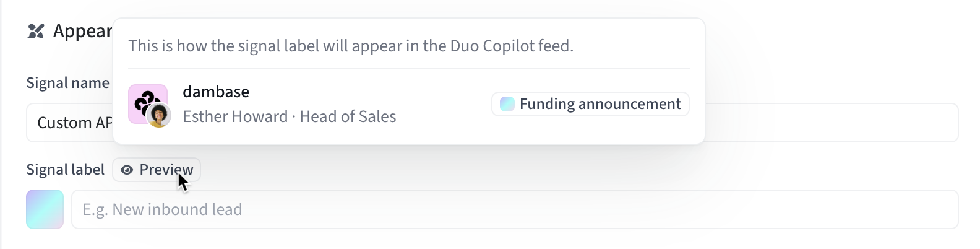Image resolution: width=980 pixels, height=249 pixels.
Task: Click the pink dambase company logo
Action: pyautogui.click(x=144, y=99)
